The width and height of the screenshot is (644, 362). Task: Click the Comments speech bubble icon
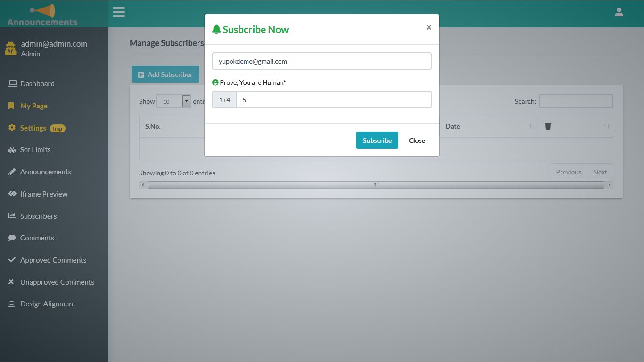[x=11, y=238]
